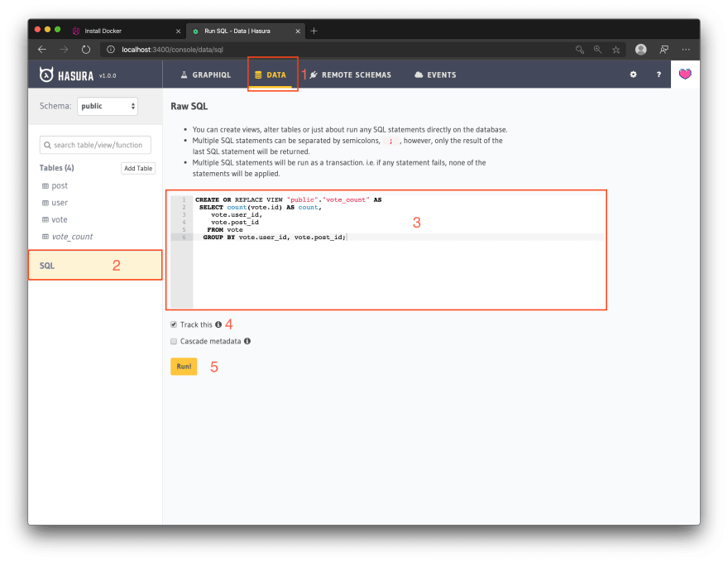Close the Run SQL Hasura tab
Image resolution: width=728 pixels, height=562 pixels.
tap(298, 31)
